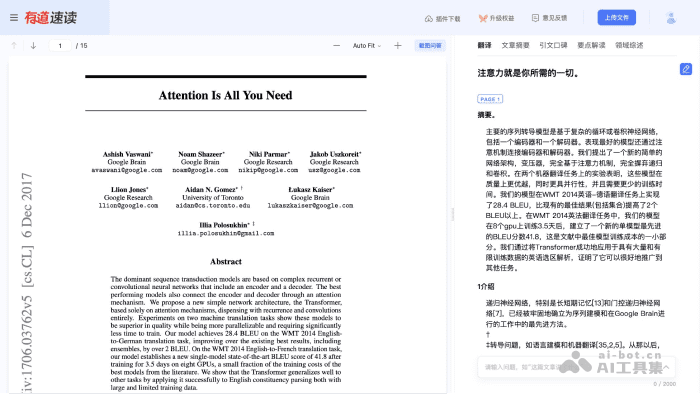The height and width of the screenshot is (394, 700).
Task: Click the PAGE 1 tag
Action: 490,99
